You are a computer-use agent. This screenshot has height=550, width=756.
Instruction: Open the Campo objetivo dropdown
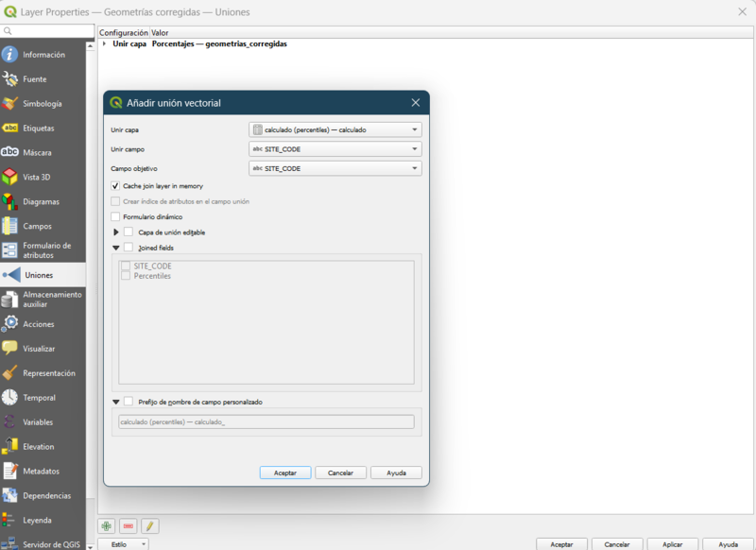(335, 168)
